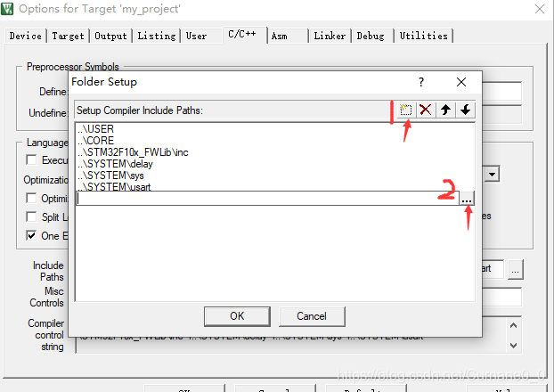This screenshot has height=392, width=554.
Task: Open Include Paths '...' button in Options window
Action: (516, 270)
